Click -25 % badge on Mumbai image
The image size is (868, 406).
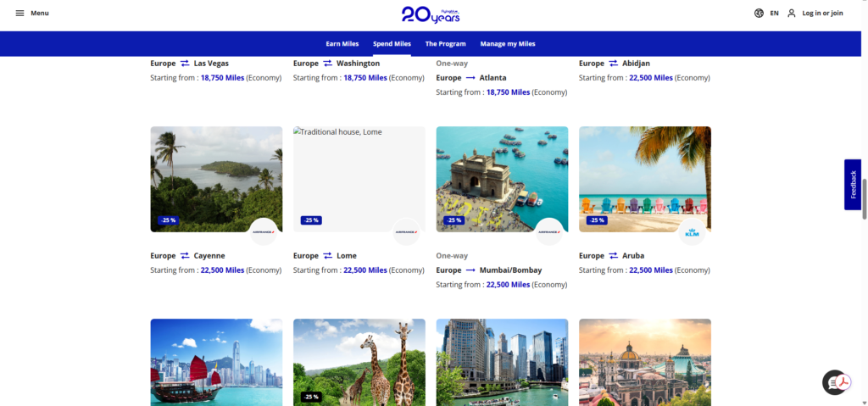(x=454, y=220)
